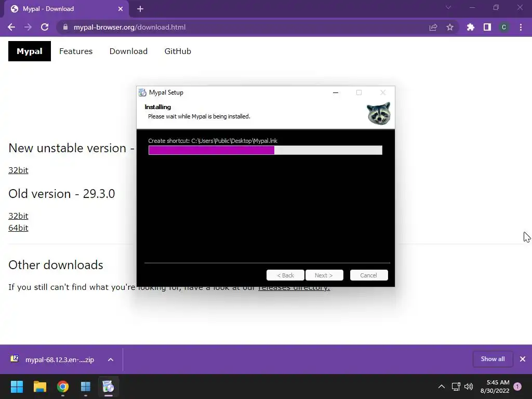Click the Next button in Mypal Setup
The height and width of the screenshot is (399, 532).
coord(324,275)
